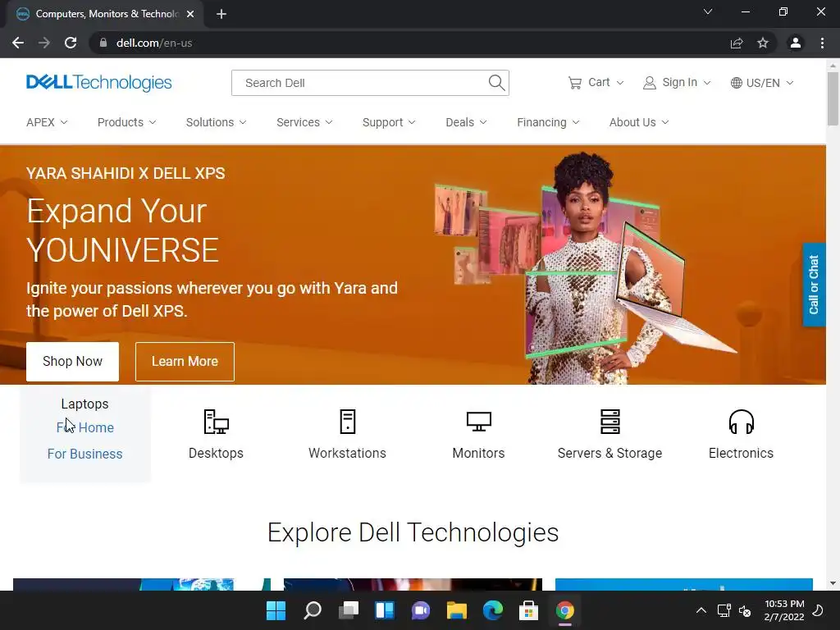Screen dimensions: 840x630
Task: Click the Shop Now button
Action: [x=72, y=362]
